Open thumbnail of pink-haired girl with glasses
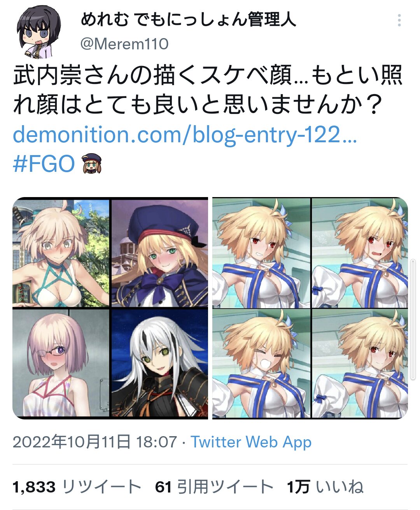 click(61, 363)
